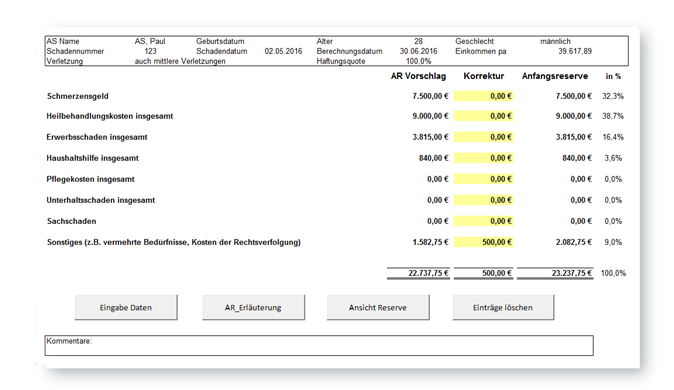Open the Eingabe Daten button
674x390 pixels.
coord(126,307)
